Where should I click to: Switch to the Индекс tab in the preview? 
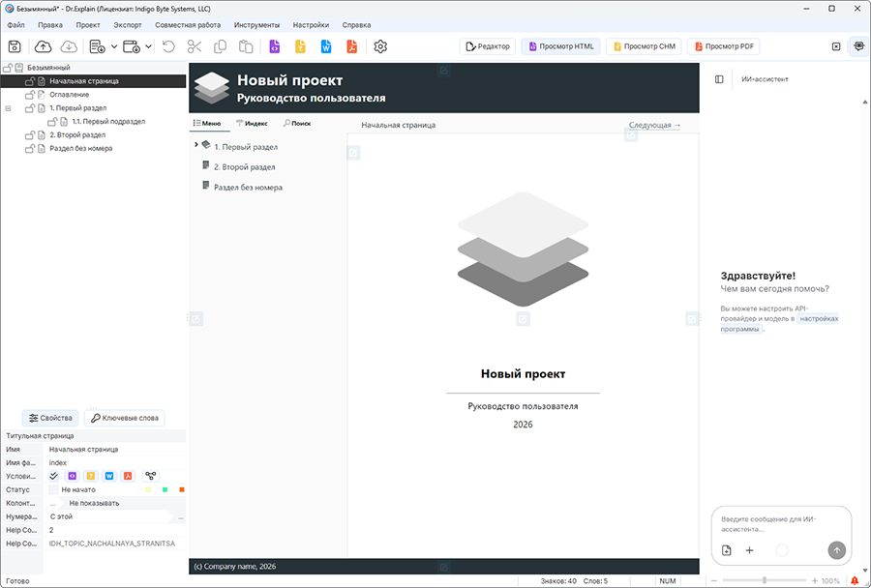(252, 123)
